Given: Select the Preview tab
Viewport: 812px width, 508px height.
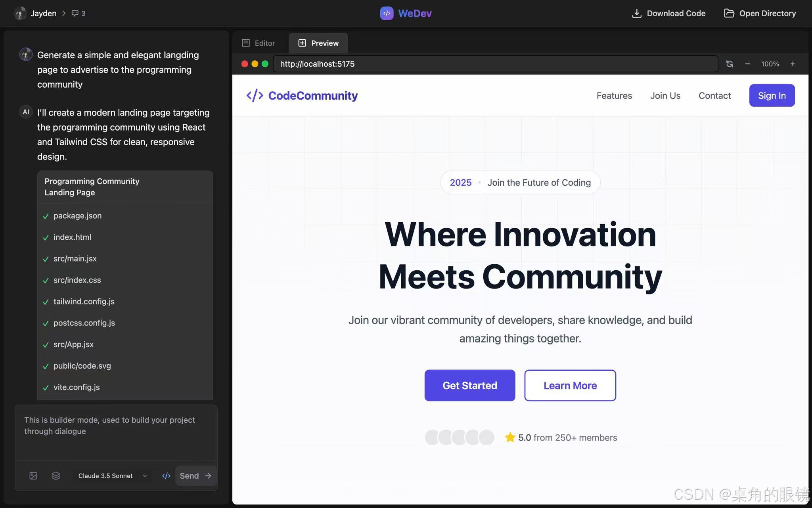Looking at the screenshot, I should 318,43.
